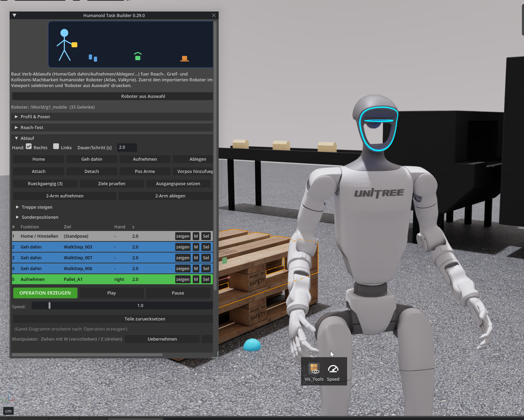This screenshot has height=420, width=524.
Task: Enable the Links hand checkbox
Action: click(x=56, y=146)
